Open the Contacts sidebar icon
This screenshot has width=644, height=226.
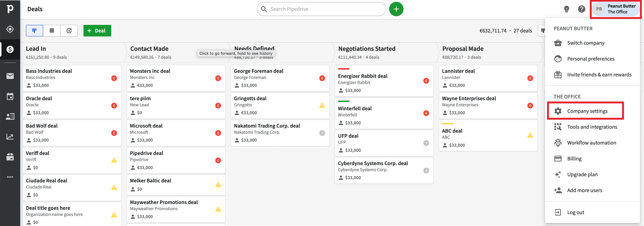click(10, 116)
